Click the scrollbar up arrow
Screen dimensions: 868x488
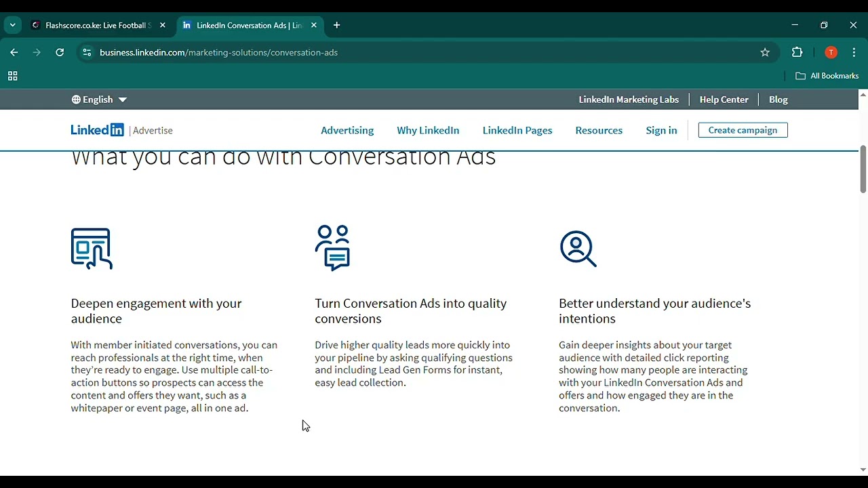863,94
